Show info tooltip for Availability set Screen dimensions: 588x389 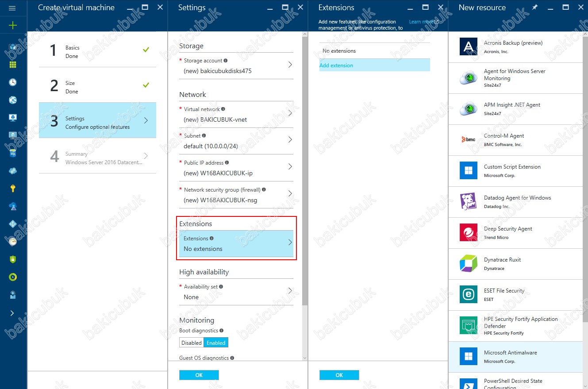[221, 286]
